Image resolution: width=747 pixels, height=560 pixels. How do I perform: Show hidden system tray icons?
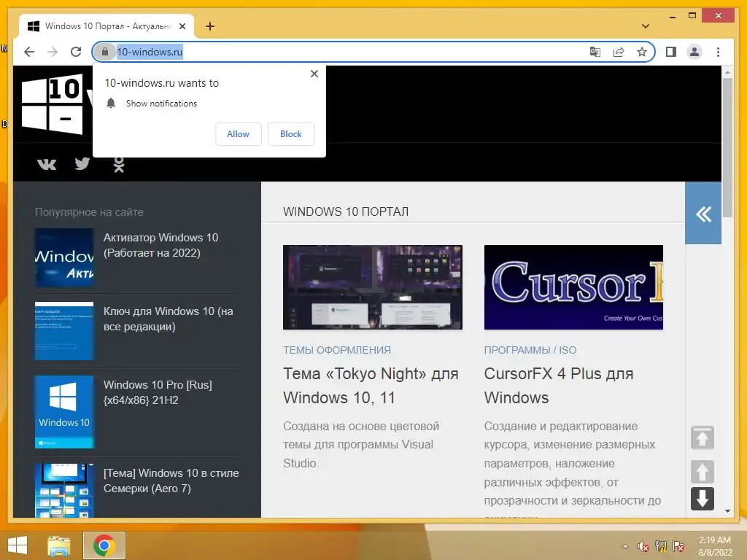625,546
